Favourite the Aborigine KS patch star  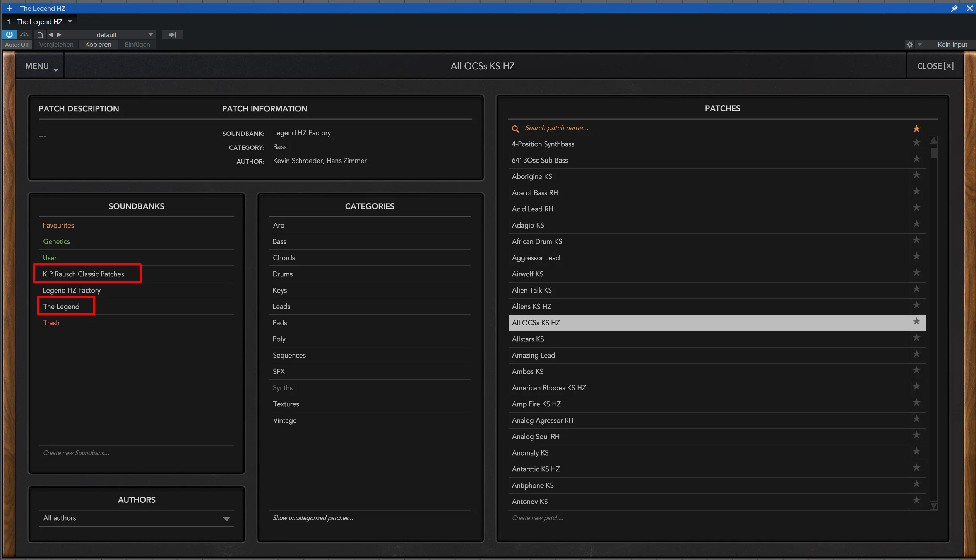(916, 175)
